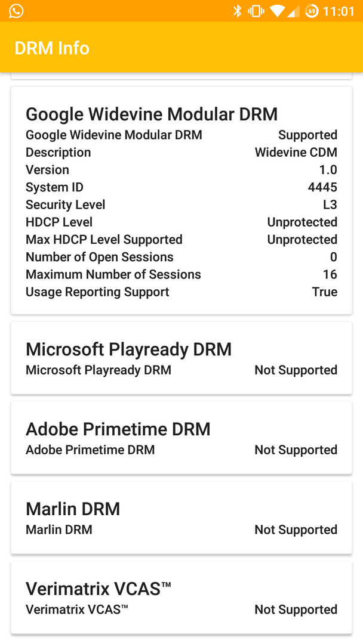
Task: Tap the clock showing 11:01
Action: click(339, 11)
